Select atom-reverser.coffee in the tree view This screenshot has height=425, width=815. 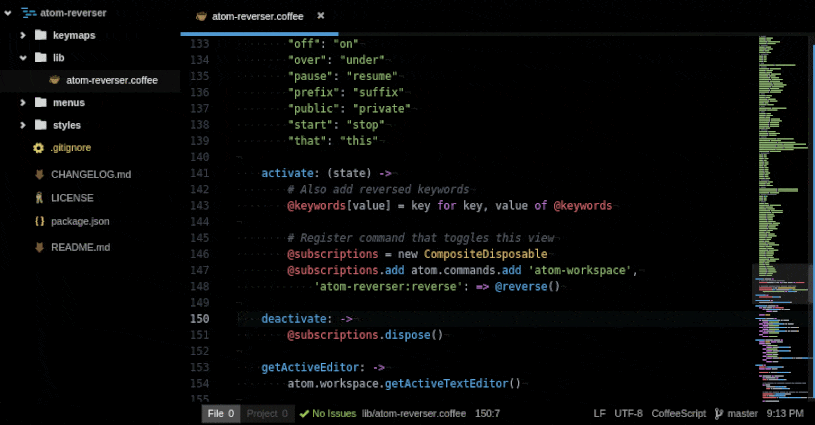pos(112,81)
